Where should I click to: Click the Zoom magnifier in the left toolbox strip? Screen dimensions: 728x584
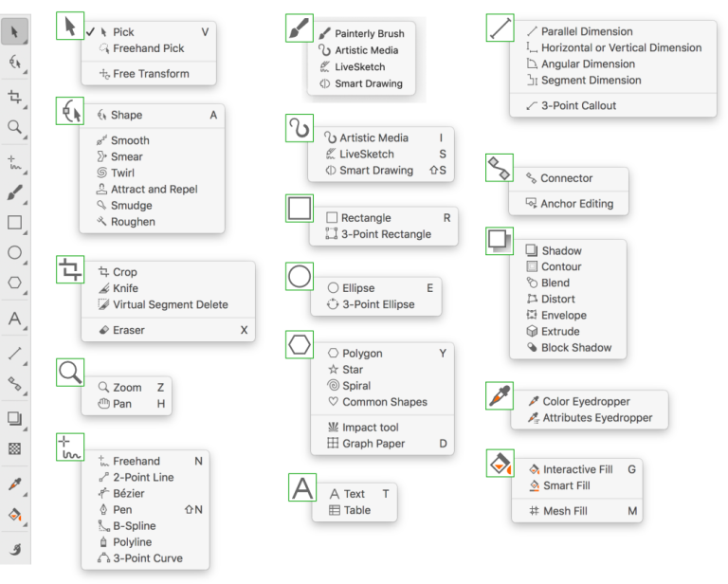tap(15, 127)
